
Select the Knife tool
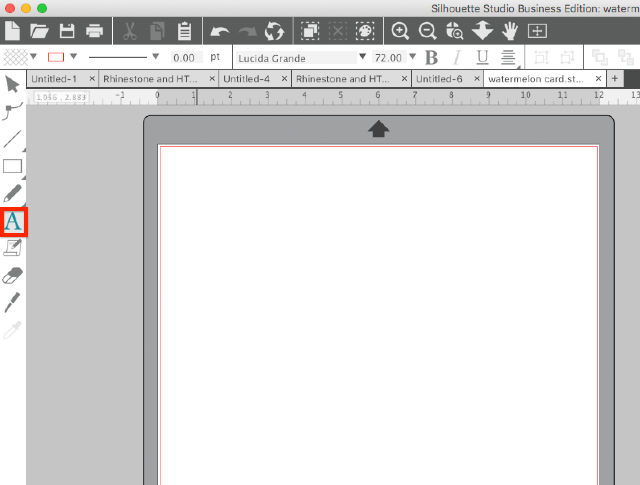point(12,303)
